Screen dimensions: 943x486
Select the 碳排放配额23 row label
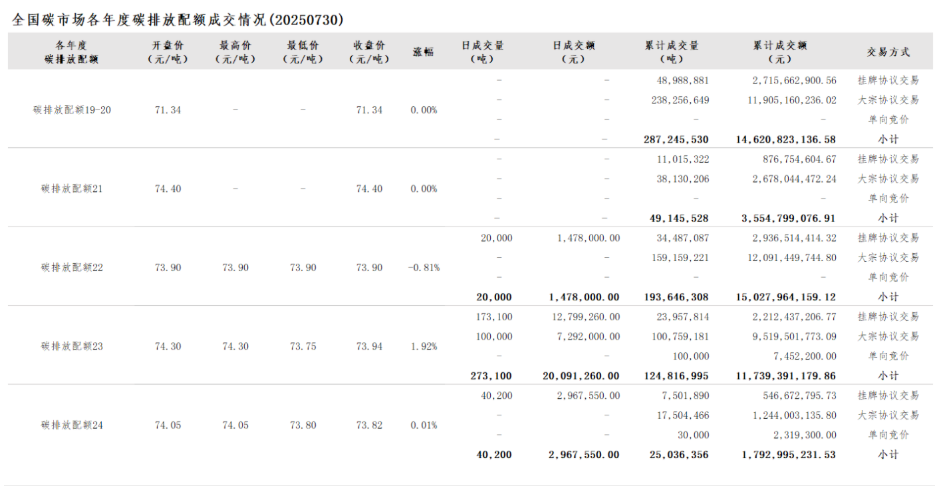[72, 346]
